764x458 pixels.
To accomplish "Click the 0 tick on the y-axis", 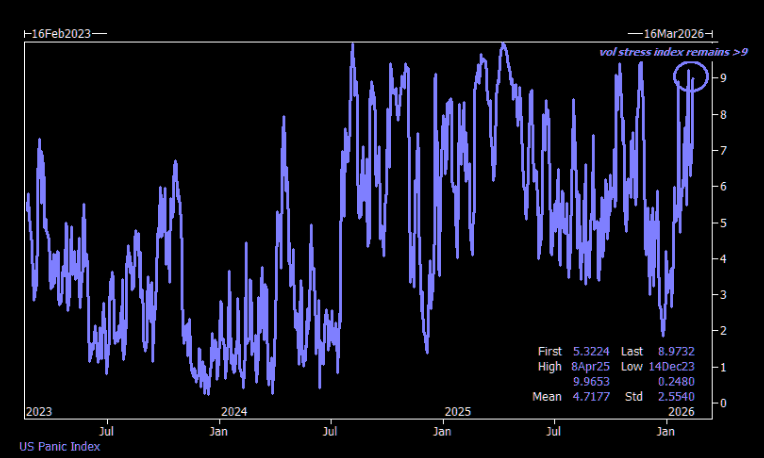I will [722, 403].
